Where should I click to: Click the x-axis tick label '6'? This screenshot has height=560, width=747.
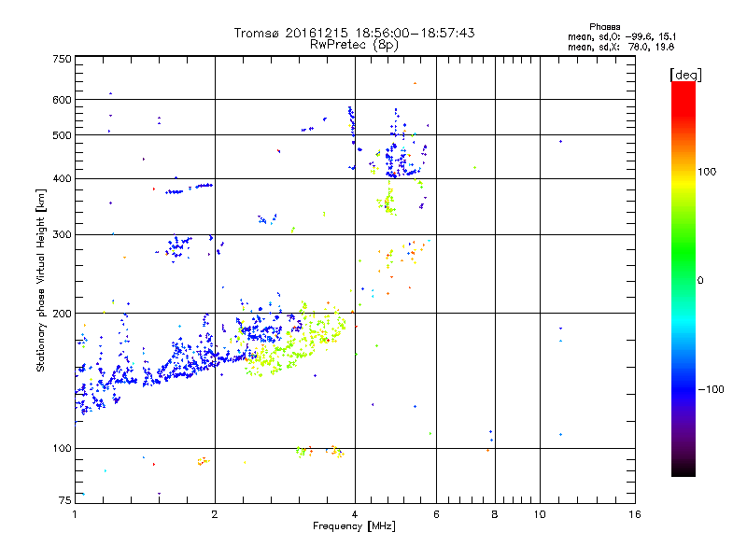436,514
